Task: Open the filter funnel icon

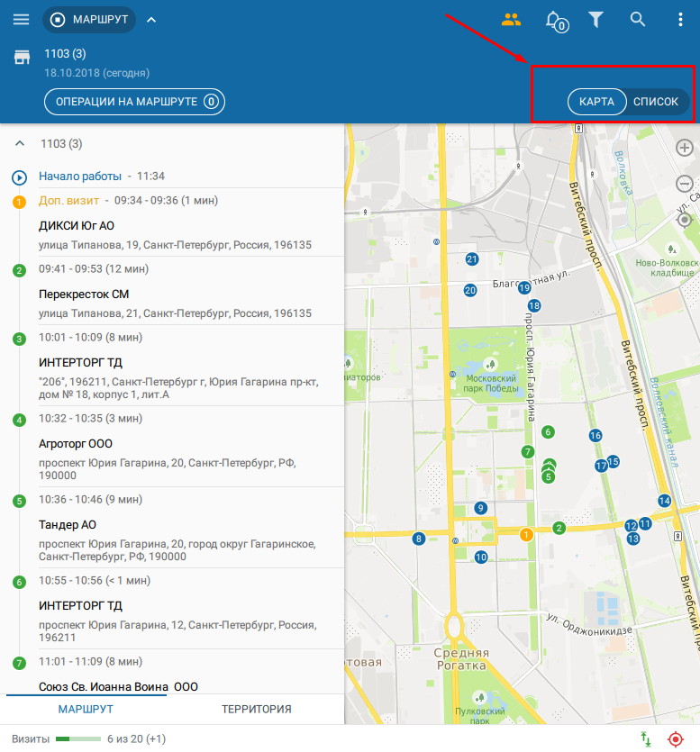Action: click(595, 20)
